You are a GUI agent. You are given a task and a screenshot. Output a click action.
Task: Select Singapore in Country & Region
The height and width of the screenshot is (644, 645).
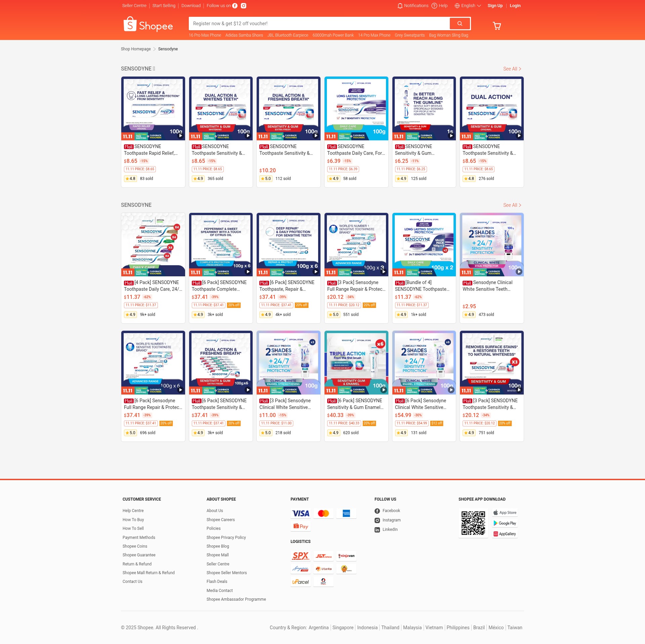point(343,628)
